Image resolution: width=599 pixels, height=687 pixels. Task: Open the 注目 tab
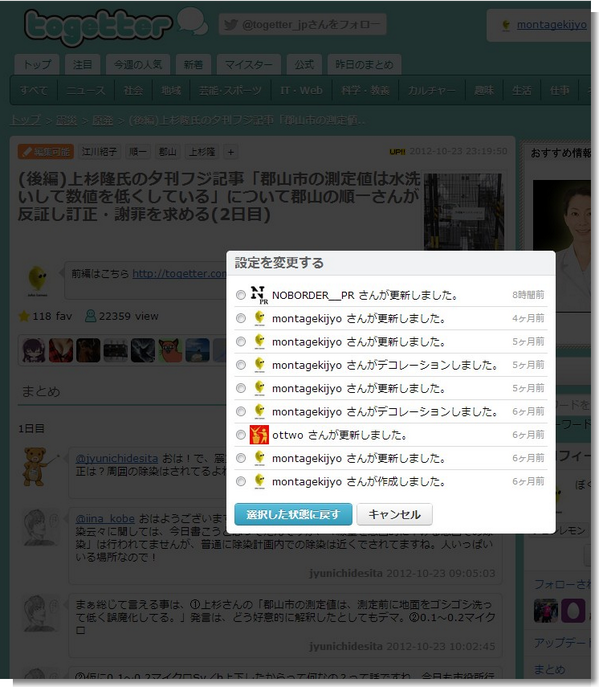click(82, 64)
